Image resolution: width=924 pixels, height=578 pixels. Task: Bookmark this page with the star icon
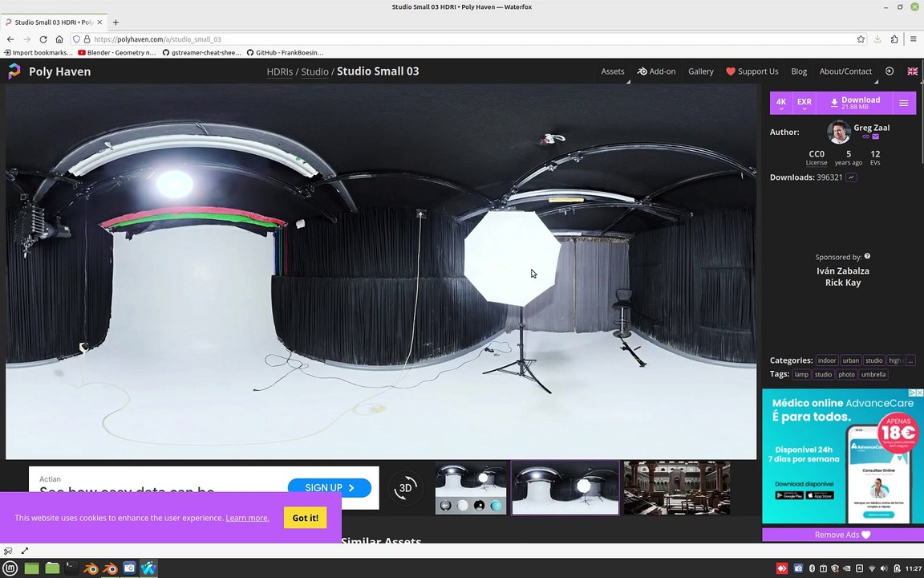(861, 39)
